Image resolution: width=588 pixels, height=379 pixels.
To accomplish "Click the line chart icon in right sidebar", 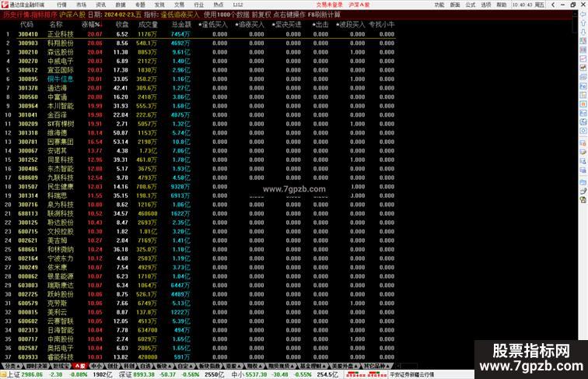I will coord(583,59).
